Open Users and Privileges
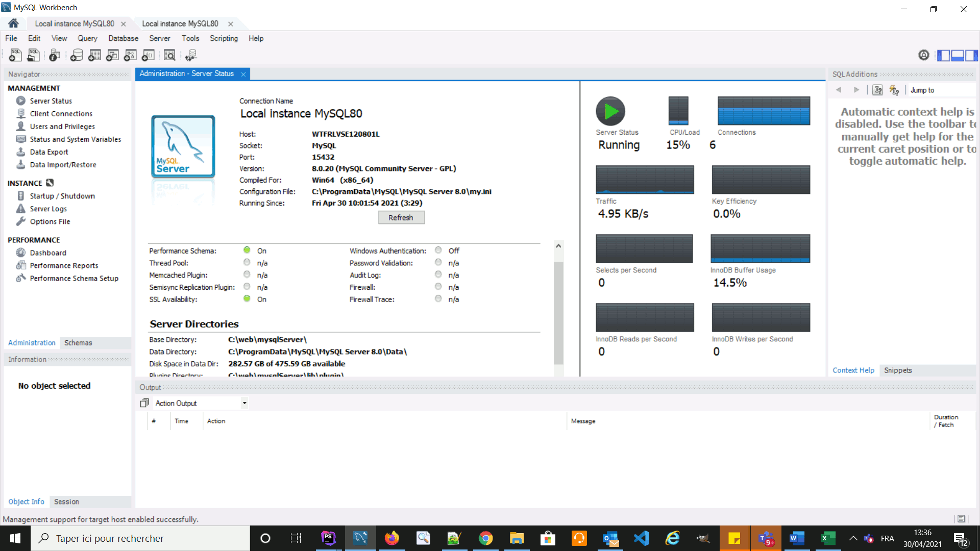The width and height of the screenshot is (980, 551). pyautogui.click(x=62, y=127)
